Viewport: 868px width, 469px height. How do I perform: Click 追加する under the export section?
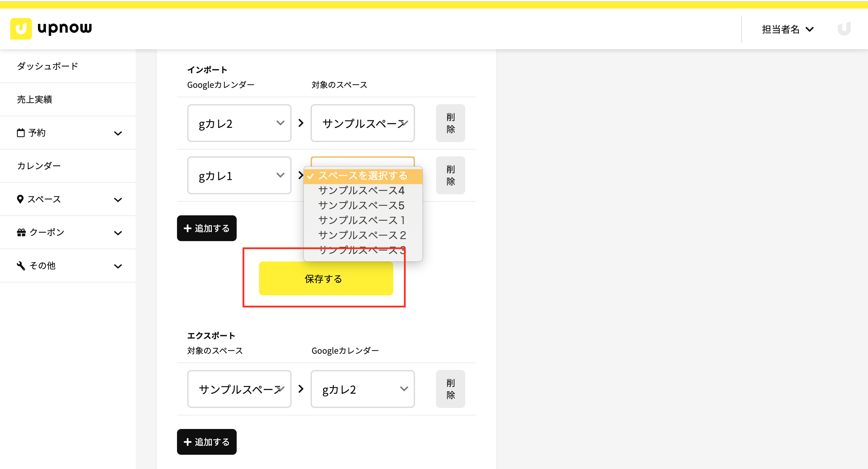pos(207,442)
